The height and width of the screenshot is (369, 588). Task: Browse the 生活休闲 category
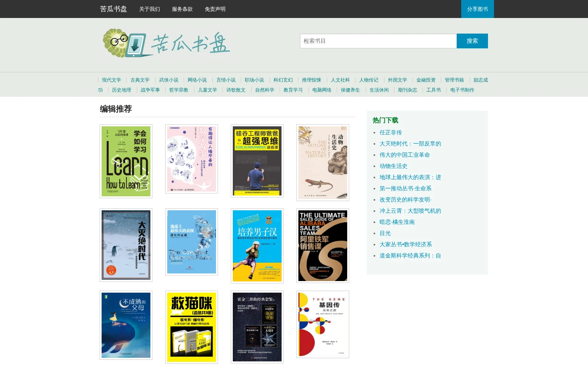[x=379, y=90]
